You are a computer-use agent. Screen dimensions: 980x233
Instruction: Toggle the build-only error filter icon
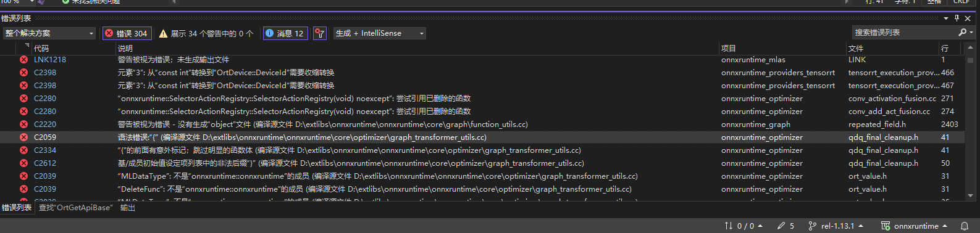319,33
